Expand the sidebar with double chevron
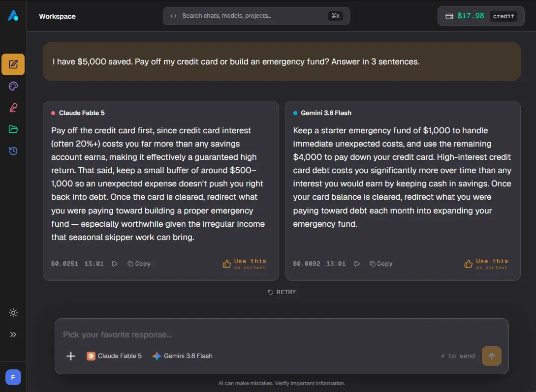This screenshot has width=536, height=392. point(13,334)
